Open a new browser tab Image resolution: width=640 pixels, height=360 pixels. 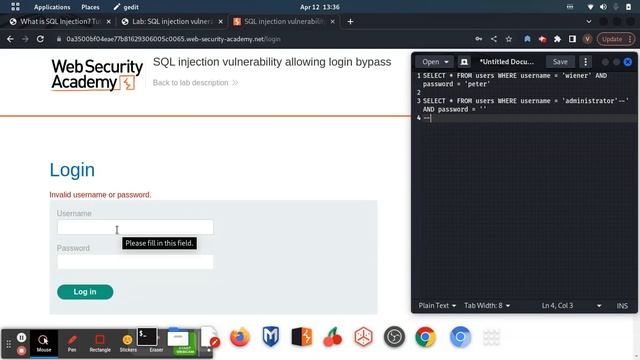point(350,22)
